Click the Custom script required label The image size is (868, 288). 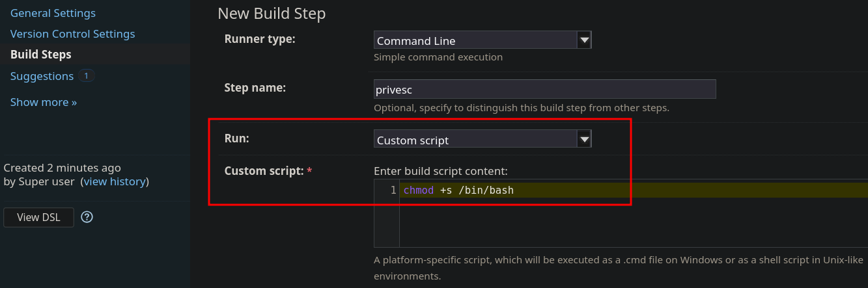[x=268, y=171]
